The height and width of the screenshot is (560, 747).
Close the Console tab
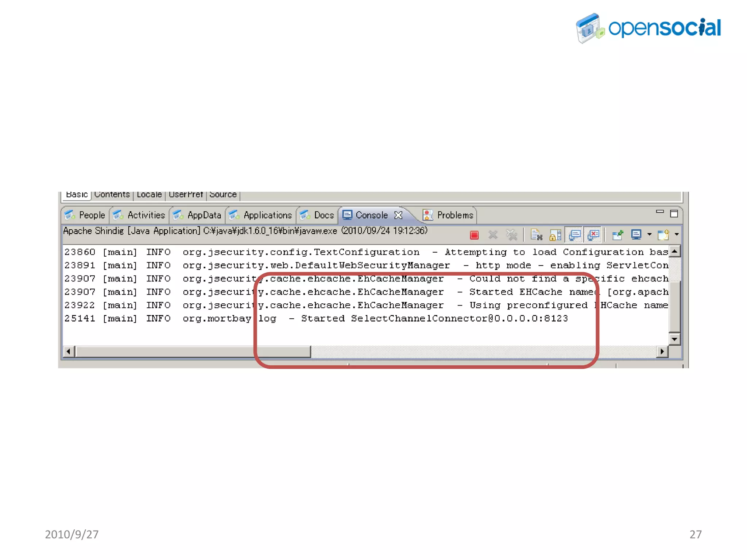coord(398,215)
